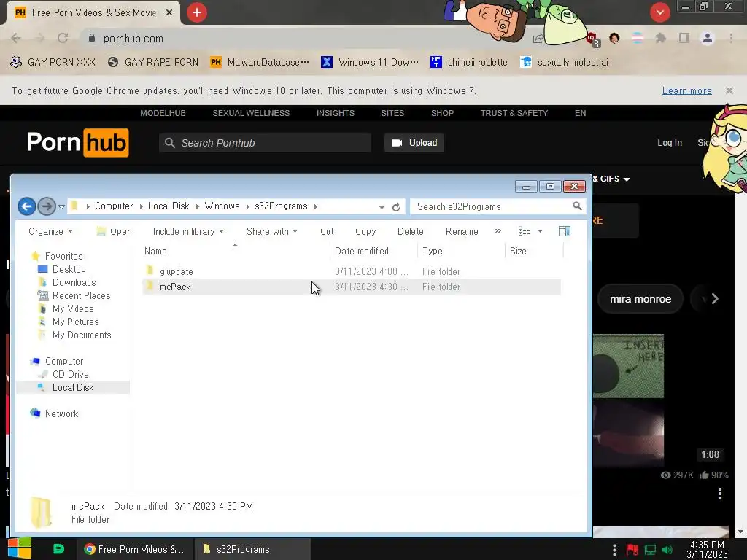The width and height of the screenshot is (747, 560).
Task: Go back in the s32Programs Explorer window
Action: tap(27, 206)
